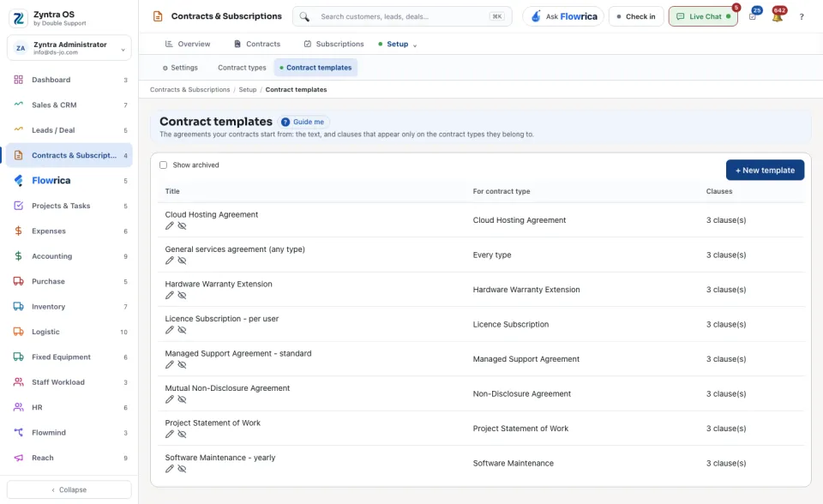Focus the search customers, leads, deals field
823x504 pixels.
[402, 16]
